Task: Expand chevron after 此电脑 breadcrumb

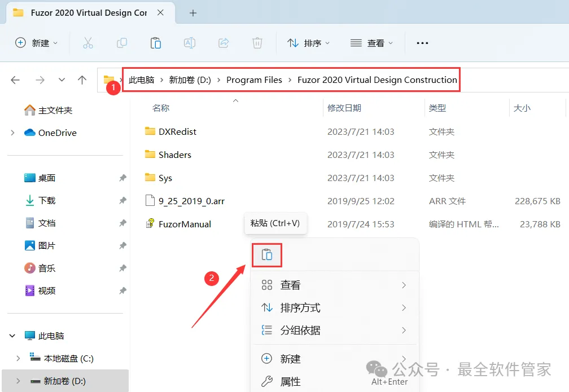Action: [162, 80]
